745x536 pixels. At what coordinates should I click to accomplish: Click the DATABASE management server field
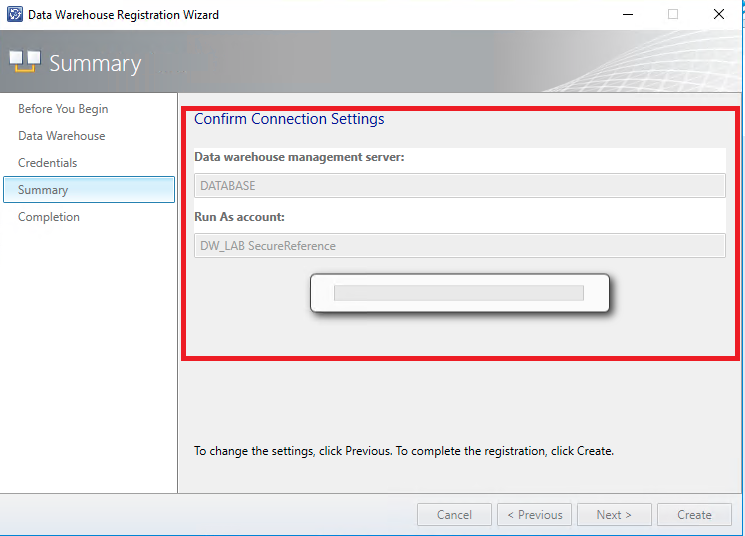pyautogui.click(x=459, y=186)
